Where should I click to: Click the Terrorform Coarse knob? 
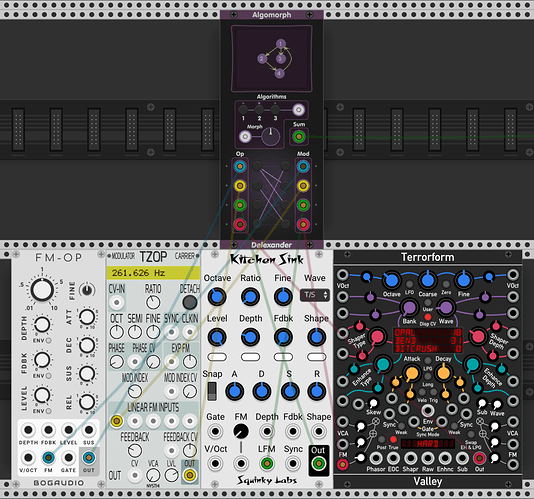[428, 280]
